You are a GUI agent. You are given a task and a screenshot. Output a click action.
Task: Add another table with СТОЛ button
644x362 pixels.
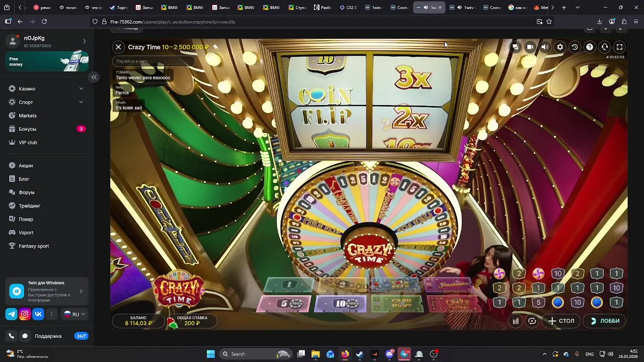point(561,321)
